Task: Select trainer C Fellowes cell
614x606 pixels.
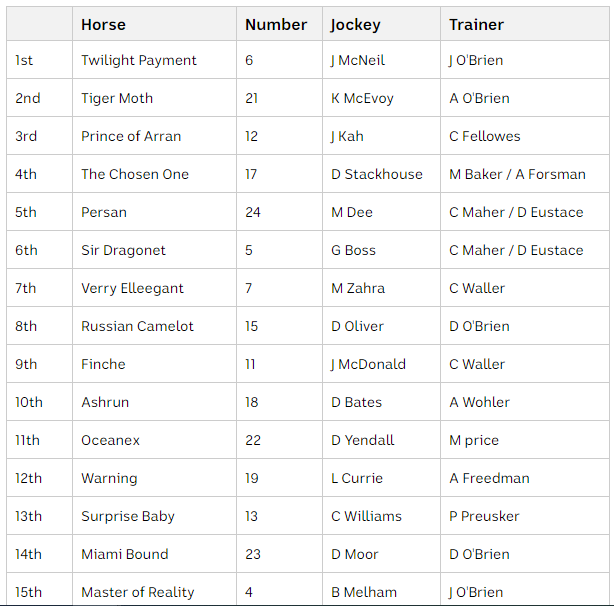Action: [485, 136]
